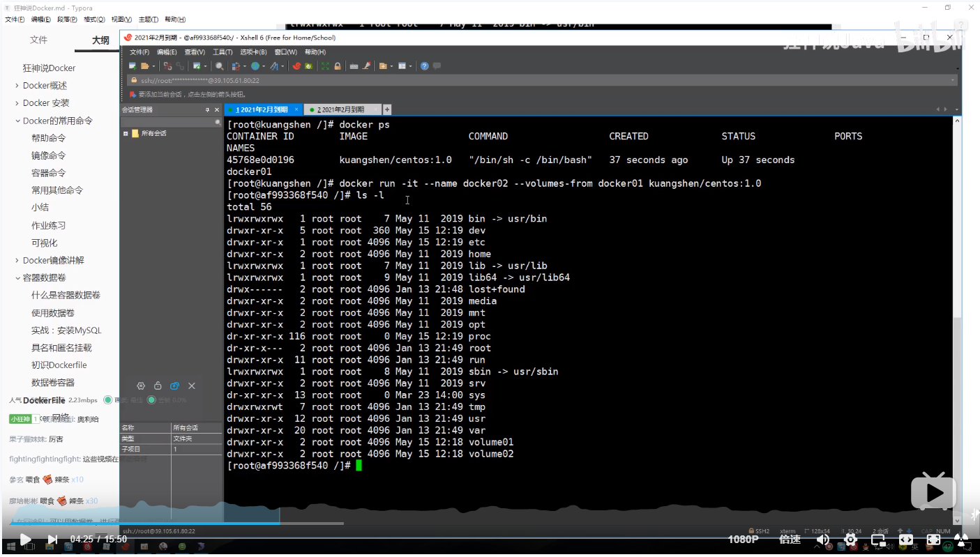Click Xshell Disconnect toolbar icon
This screenshot has width=980, height=557.
pos(167,66)
